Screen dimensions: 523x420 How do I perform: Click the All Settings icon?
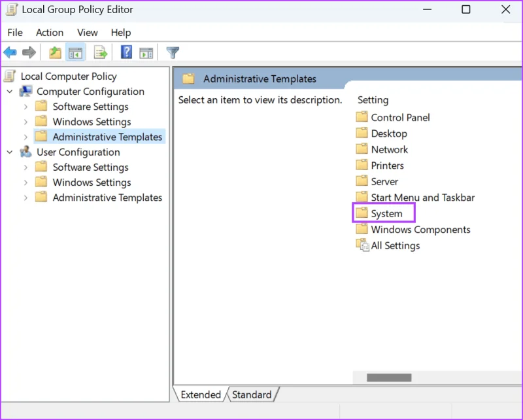click(x=362, y=245)
